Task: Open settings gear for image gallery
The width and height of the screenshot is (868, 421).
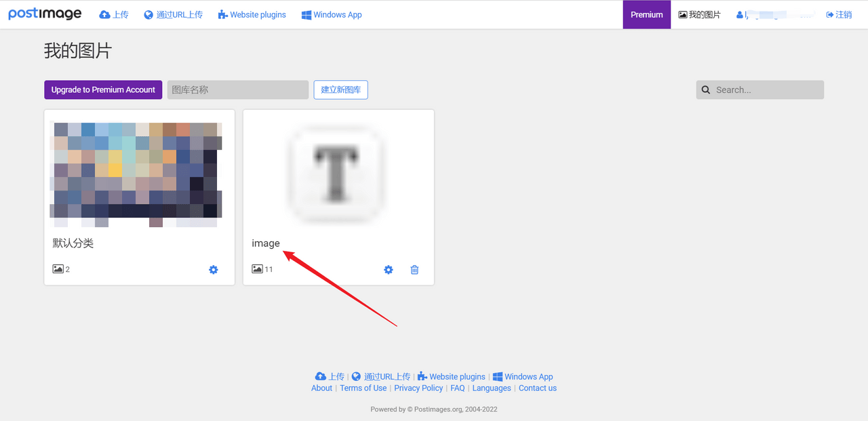Action: [x=389, y=270]
